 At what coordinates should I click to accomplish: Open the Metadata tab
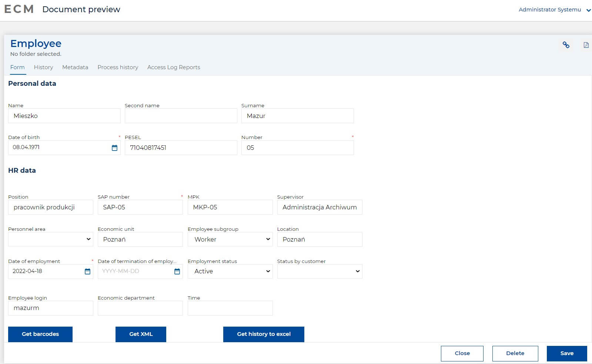(x=75, y=67)
